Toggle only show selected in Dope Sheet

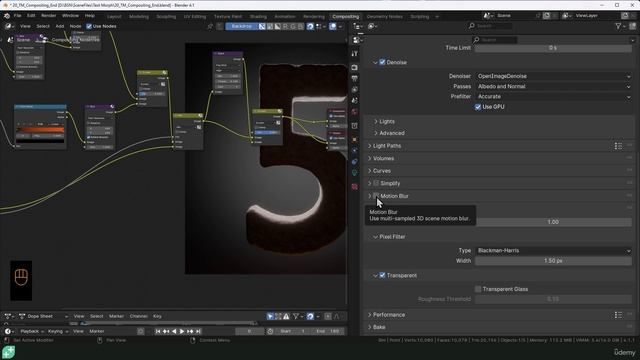[x=270, y=316]
